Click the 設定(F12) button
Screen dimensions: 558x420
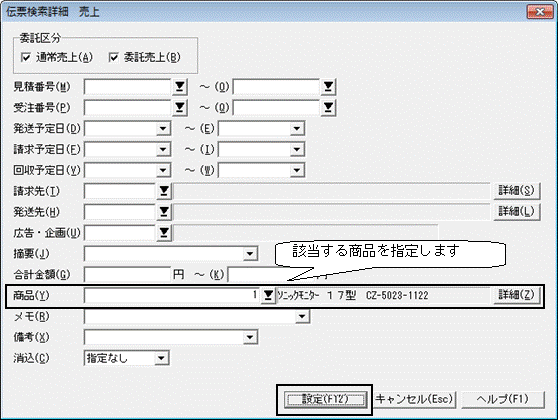(325, 400)
